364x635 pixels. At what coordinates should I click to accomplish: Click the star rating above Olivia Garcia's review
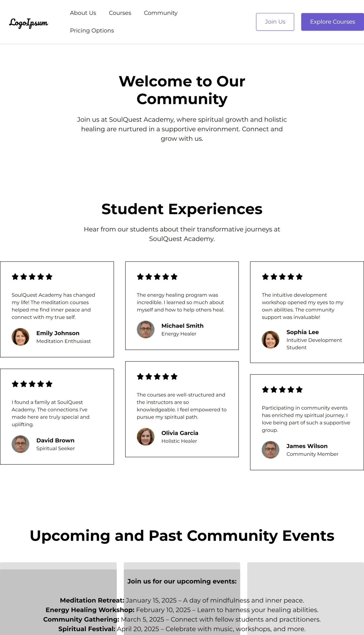click(x=157, y=376)
